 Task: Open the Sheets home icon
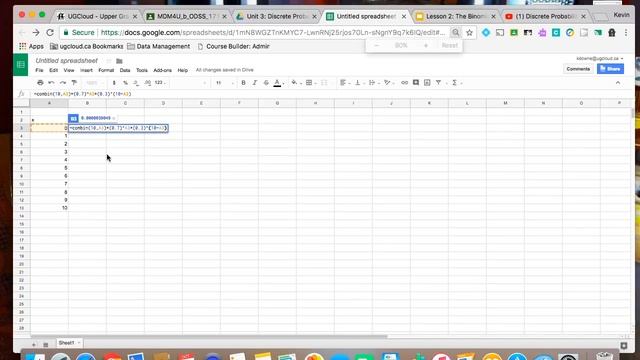tap(20, 65)
